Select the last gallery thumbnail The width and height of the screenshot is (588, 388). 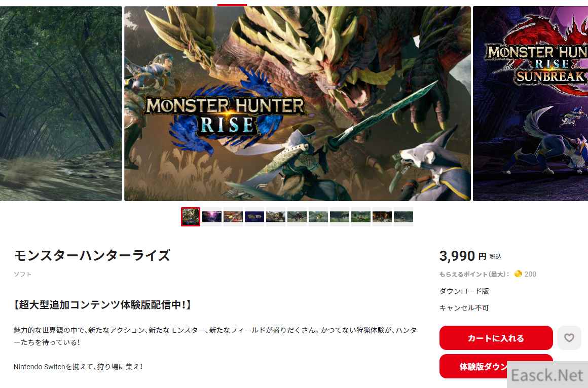(x=403, y=217)
